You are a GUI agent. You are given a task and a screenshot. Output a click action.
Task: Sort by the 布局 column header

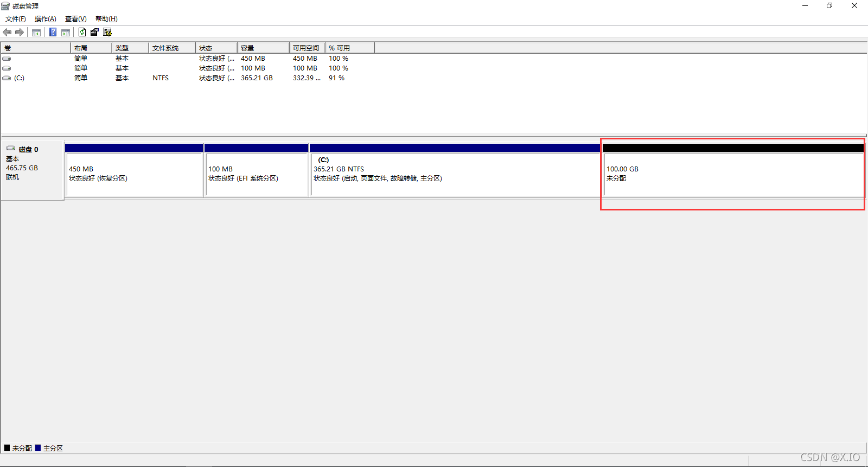(91, 48)
